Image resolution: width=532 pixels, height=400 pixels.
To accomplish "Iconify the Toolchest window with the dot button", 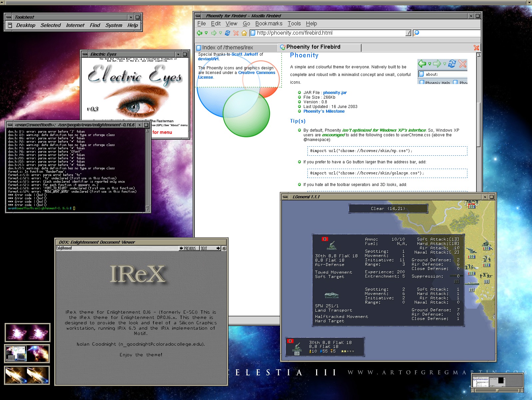I will 131,17.
